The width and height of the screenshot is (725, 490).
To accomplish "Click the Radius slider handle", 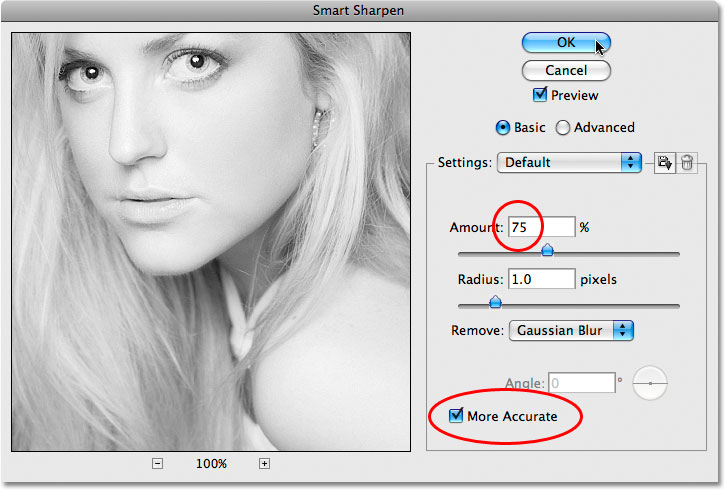I will pyautogui.click(x=495, y=302).
